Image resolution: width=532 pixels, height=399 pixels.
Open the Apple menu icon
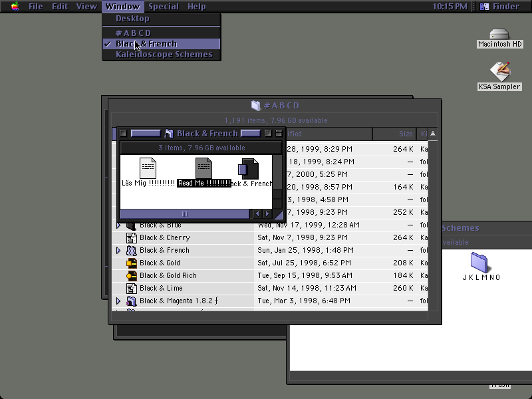click(x=15, y=7)
